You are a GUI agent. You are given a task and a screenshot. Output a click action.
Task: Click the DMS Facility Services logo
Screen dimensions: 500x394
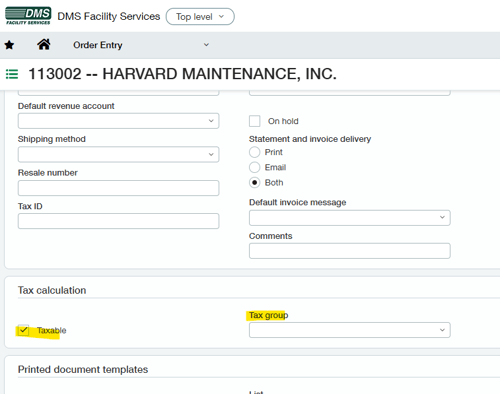tap(28, 16)
